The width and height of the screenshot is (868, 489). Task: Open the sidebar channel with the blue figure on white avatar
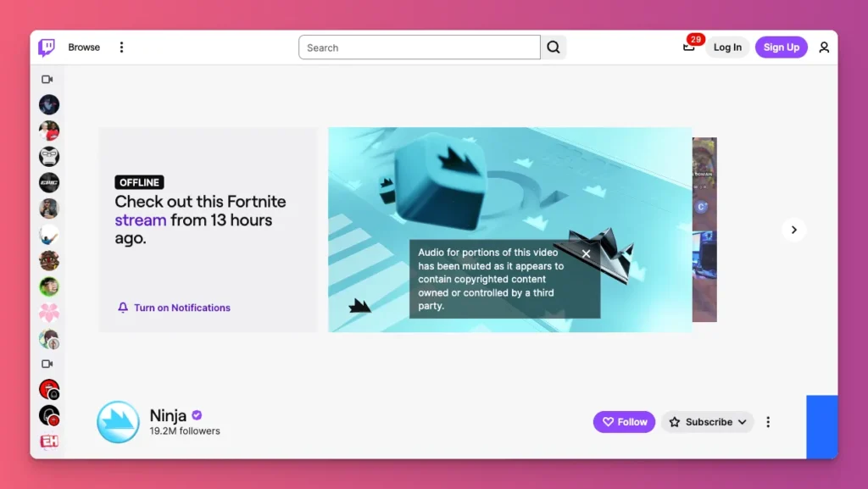[x=49, y=235]
